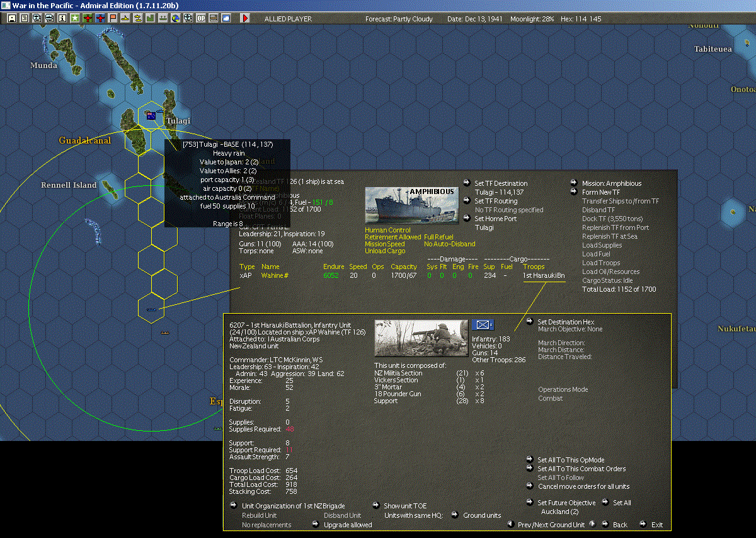The image size is (756, 538).
Task: Click the green star toolbar icon
Action: 75,18
